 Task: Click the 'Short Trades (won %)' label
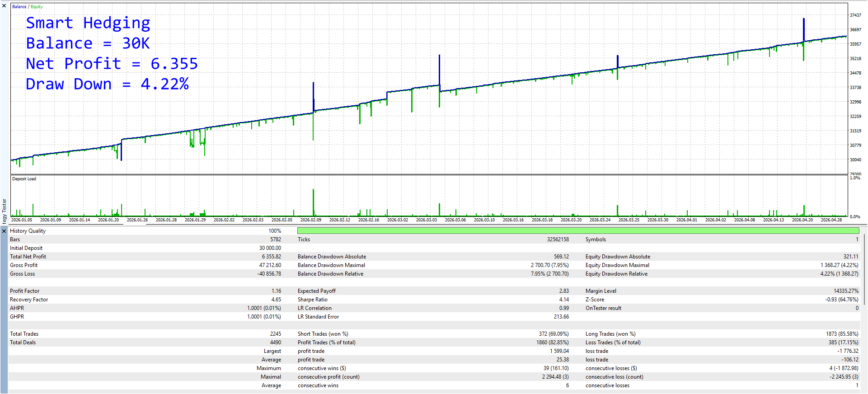[x=323, y=334]
